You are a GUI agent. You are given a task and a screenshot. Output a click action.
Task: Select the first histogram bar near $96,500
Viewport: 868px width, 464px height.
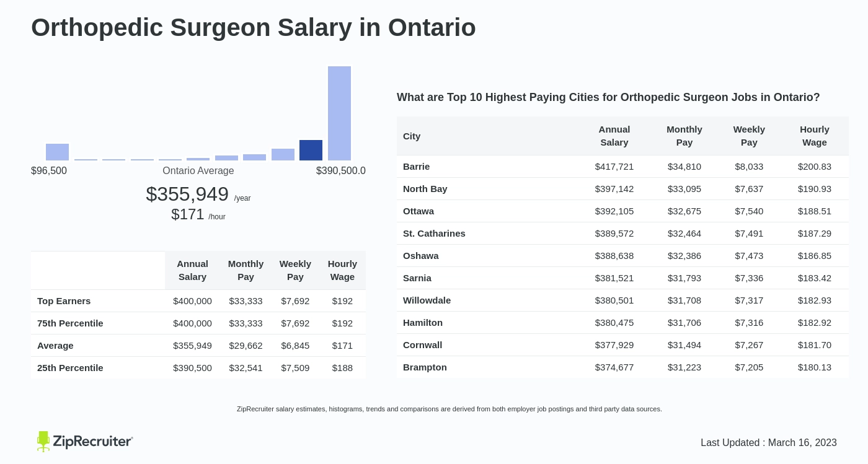pyautogui.click(x=57, y=152)
